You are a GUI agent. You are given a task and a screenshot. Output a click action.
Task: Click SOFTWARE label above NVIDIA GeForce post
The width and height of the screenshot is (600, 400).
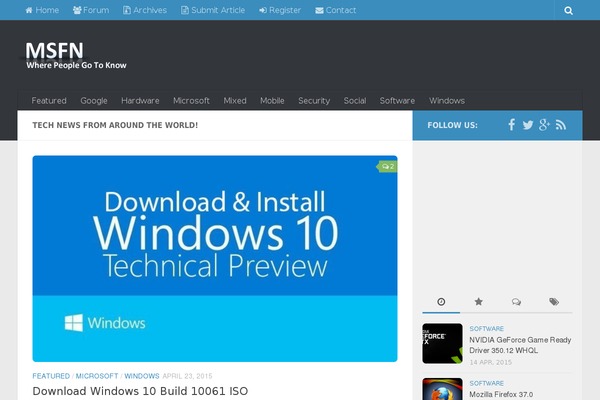tap(486, 328)
